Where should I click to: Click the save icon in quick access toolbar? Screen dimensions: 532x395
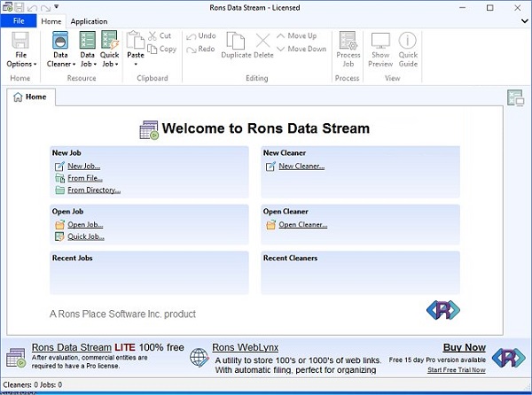(x=20, y=7)
